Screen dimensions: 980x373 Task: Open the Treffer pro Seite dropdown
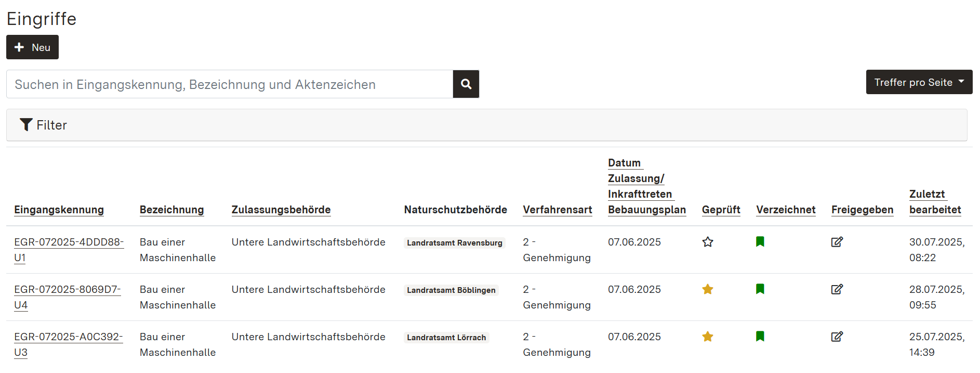point(919,82)
